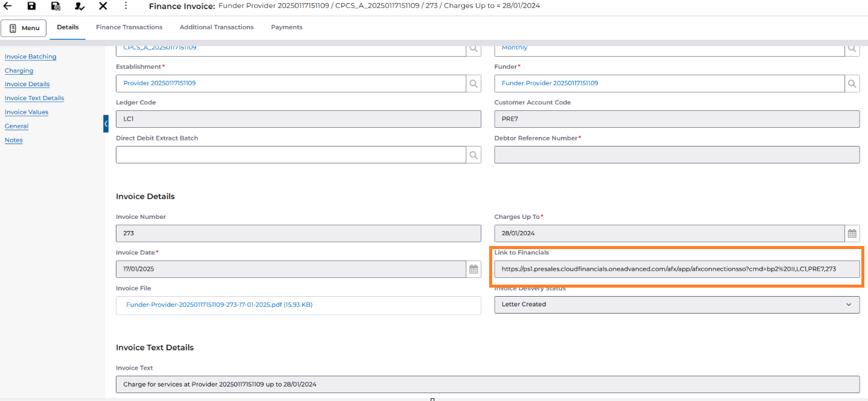Collapse the left navigation side panel
868x401 pixels.
[106, 124]
